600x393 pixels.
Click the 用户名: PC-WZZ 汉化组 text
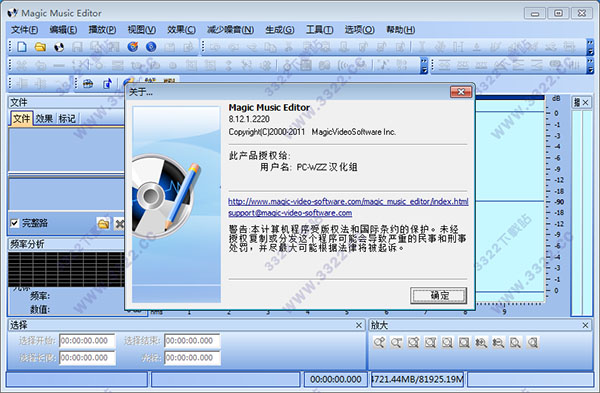click(308, 167)
